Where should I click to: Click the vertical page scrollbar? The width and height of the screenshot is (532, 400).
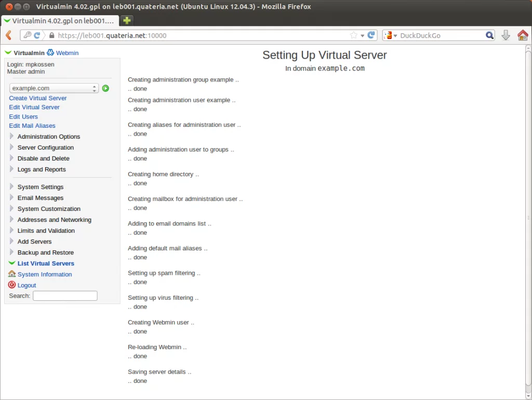pos(528,217)
